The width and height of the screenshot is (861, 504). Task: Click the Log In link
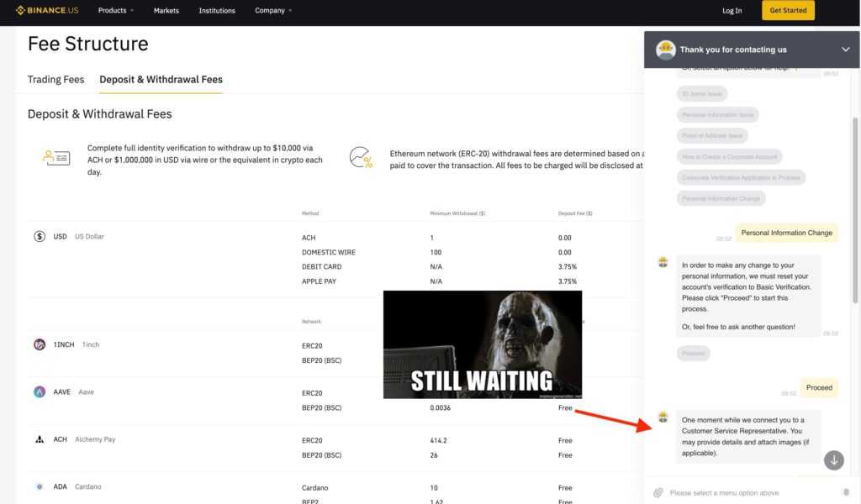(732, 11)
